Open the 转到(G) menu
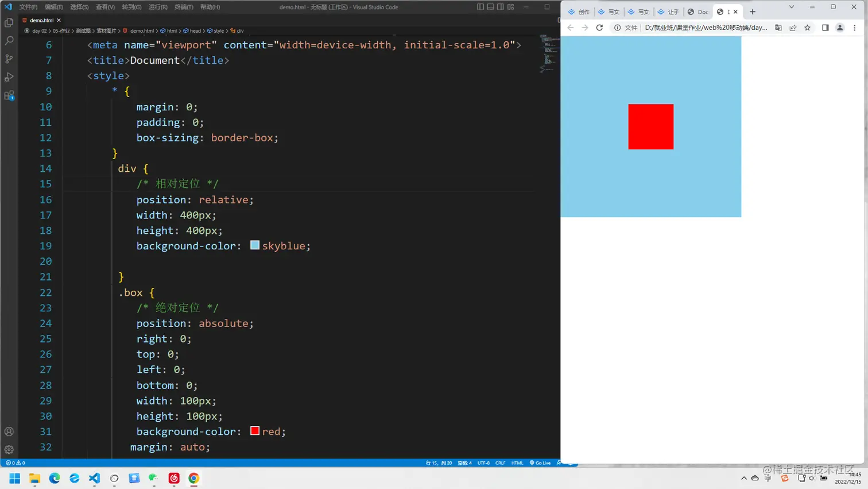The image size is (868, 489). (131, 7)
